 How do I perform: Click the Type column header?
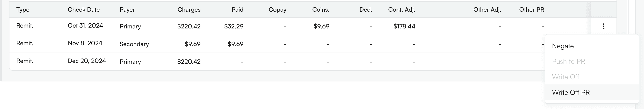[23, 9]
